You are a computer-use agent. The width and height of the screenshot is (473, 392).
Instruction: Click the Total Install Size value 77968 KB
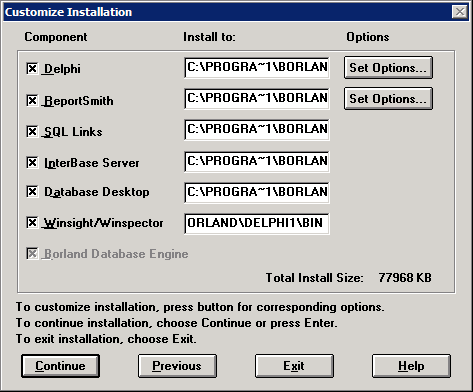click(405, 278)
